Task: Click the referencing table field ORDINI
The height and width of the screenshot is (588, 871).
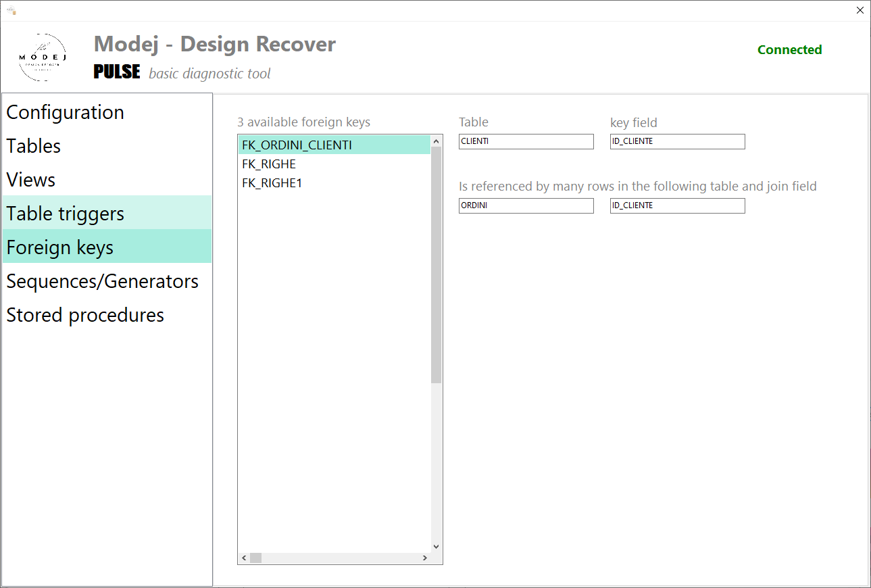Action: pos(526,205)
